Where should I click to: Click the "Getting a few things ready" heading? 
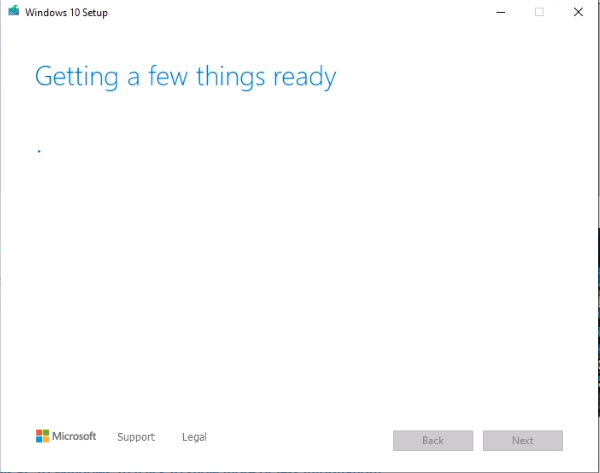coord(185,77)
